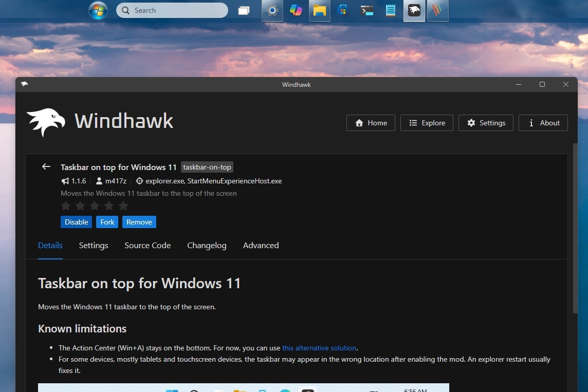Viewport: 588px width, 392px height.
Task: Launch Windhawk from the taskbar
Action: [414, 11]
